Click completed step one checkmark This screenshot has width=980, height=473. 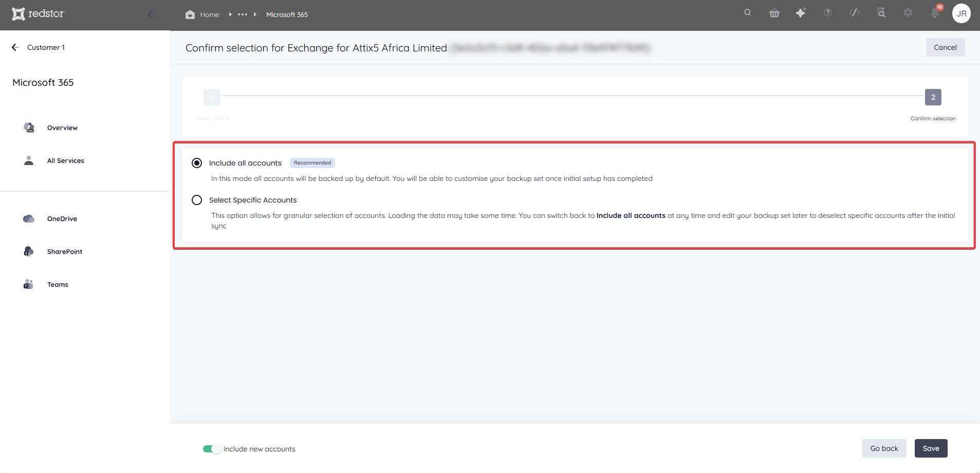212,97
